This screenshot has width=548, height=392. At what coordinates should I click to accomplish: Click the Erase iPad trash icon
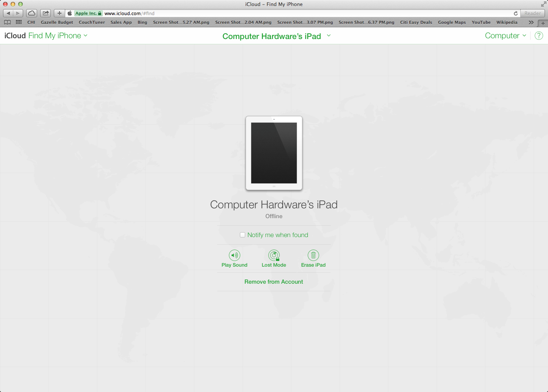[313, 255]
